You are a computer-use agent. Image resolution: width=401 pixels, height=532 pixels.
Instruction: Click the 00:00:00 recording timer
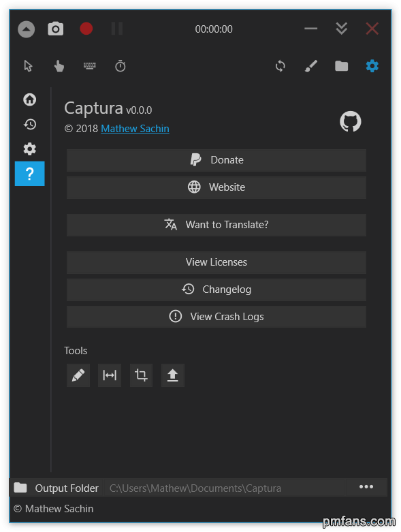pos(214,29)
